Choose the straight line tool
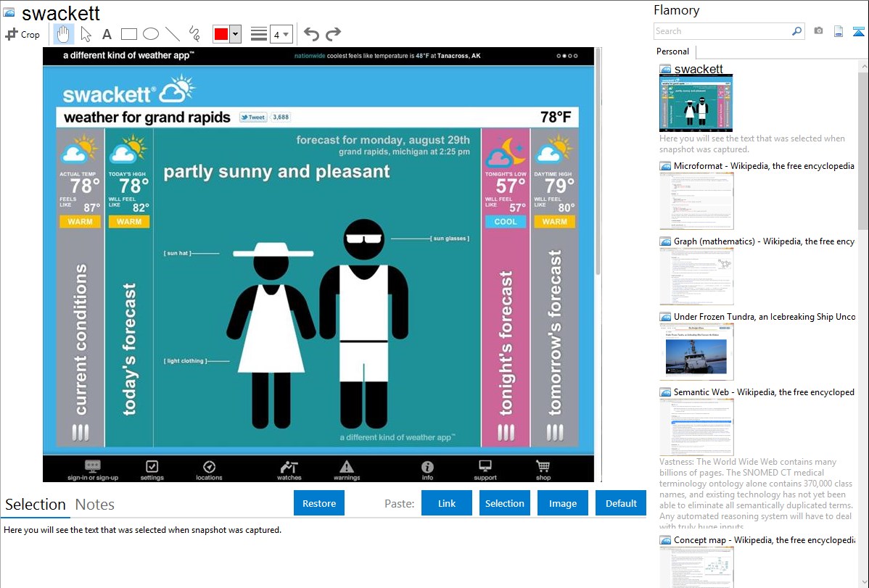Viewport: 869px width, 588px height. (x=173, y=34)
